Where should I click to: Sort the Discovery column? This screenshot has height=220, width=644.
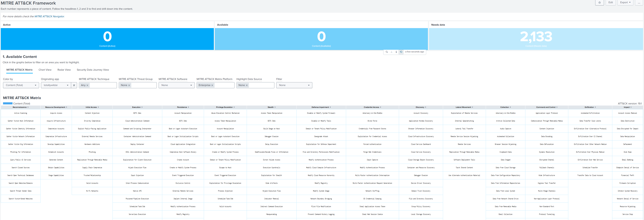pyautogui.click(x=425, y=107)
